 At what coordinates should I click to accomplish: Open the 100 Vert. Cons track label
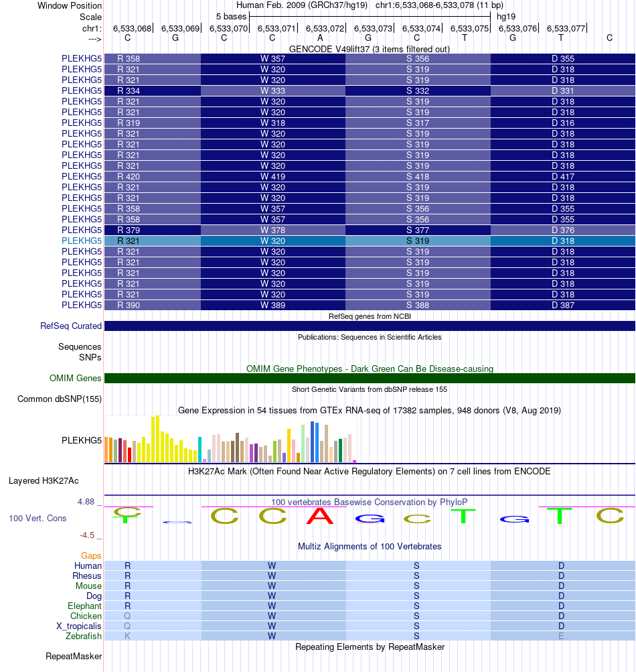[x=37, y=518]
